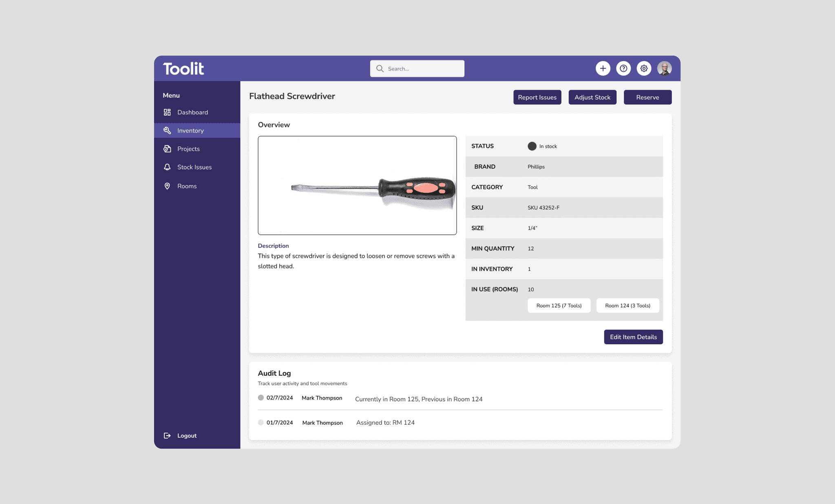Open Room 124 (3 Tools) chip
This screenshot has height=504, width=835.
(627, 306)
